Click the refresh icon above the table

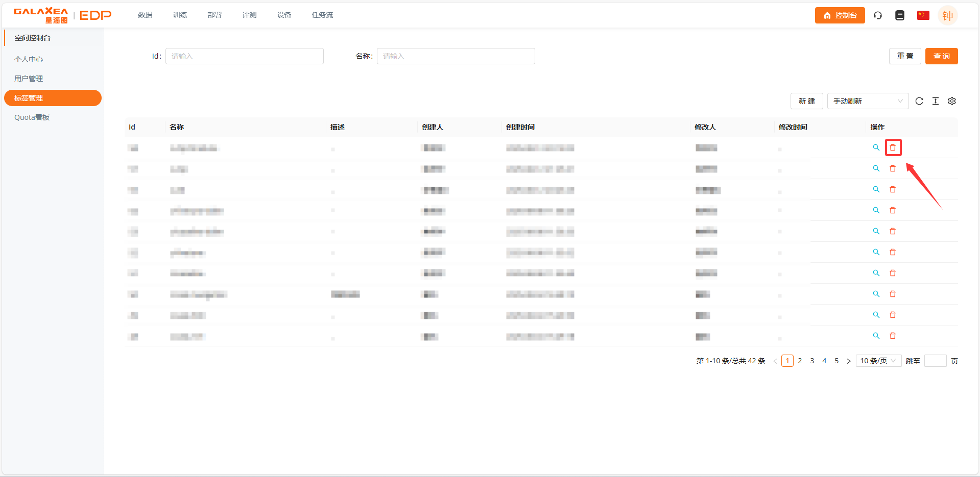pos(919,101)
